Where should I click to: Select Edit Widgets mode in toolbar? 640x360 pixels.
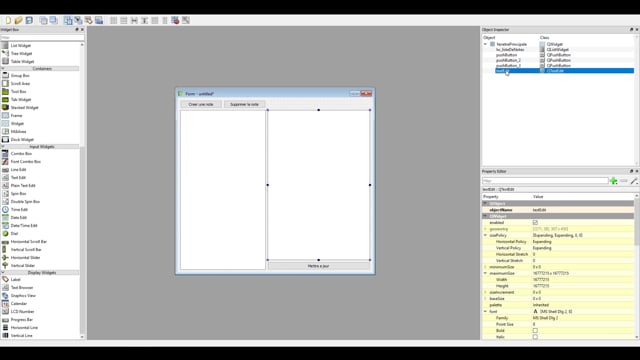pos(68,20)
